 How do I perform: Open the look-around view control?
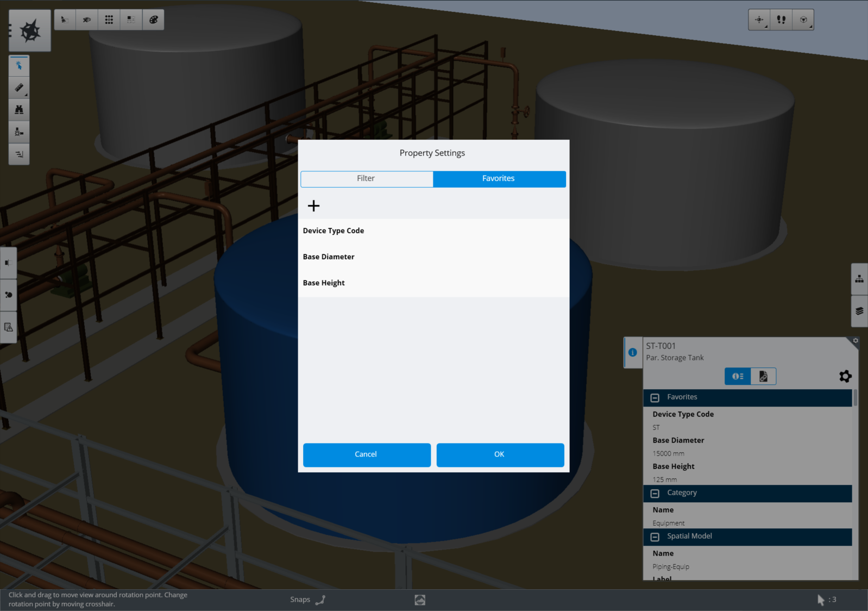click(759, 20)
